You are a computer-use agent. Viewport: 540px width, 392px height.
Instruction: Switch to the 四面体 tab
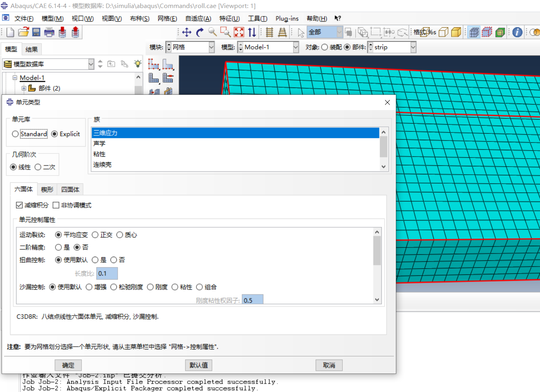point(70,190)
